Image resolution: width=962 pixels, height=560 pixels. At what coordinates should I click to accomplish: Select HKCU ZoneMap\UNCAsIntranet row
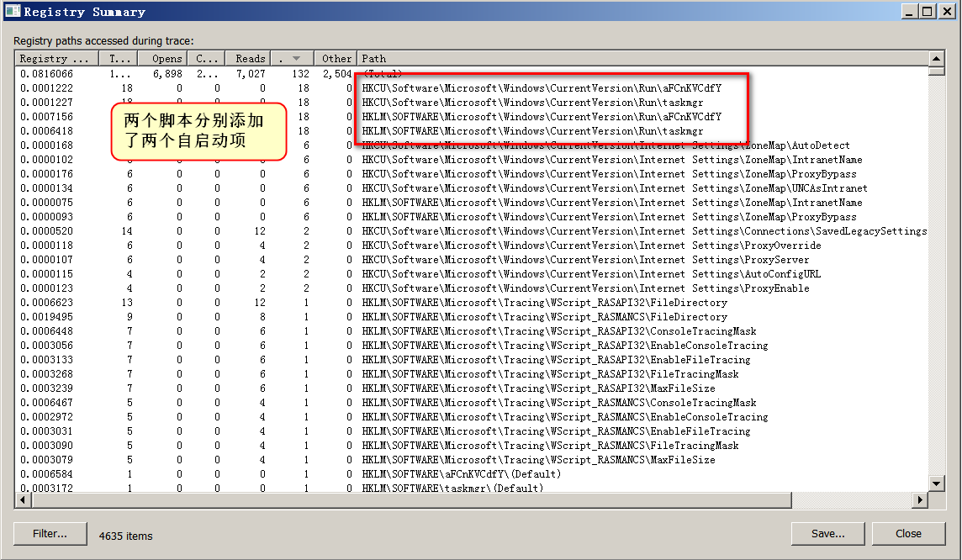472,188
